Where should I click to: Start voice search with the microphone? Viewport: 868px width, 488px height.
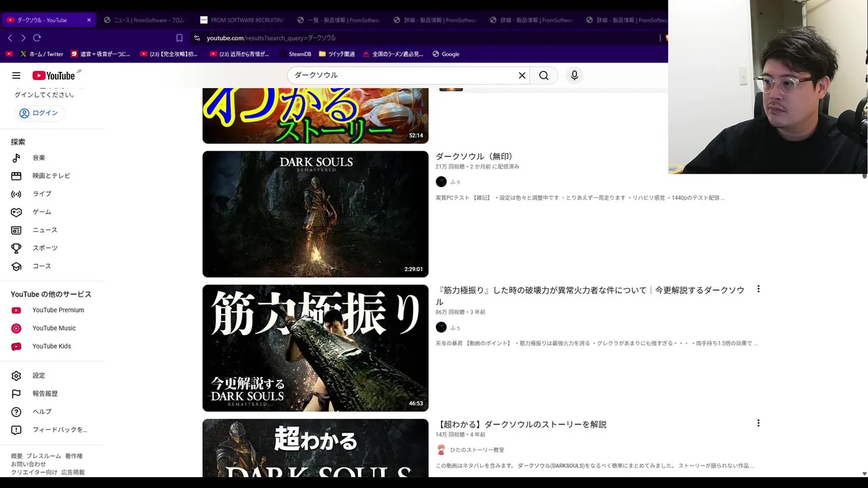574,75
